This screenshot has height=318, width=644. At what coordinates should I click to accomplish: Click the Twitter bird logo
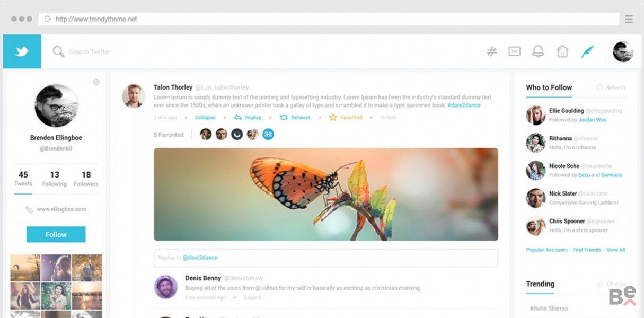22,51
